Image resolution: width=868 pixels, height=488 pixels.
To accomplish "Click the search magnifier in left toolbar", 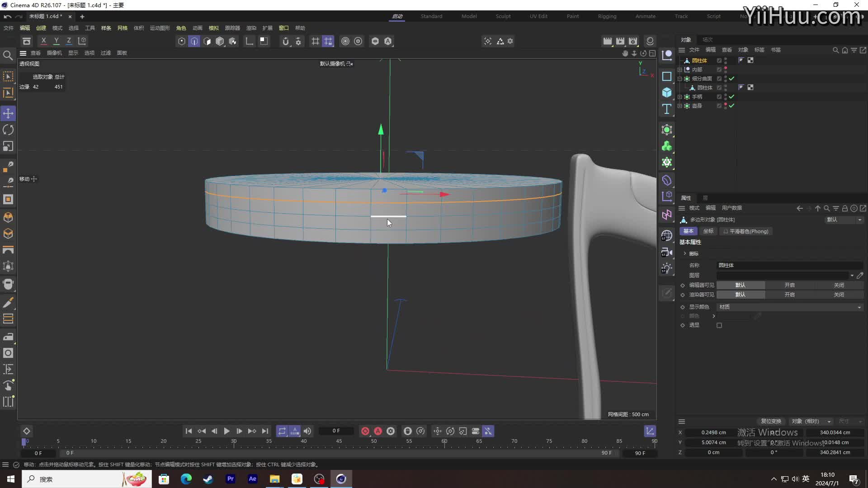I will click(x=8, y=56).
